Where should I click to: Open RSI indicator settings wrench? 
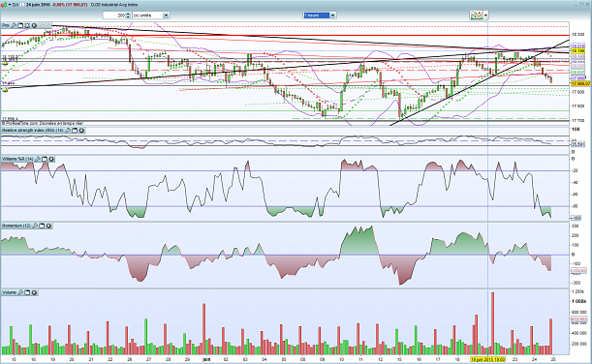[x=68, y=130]
